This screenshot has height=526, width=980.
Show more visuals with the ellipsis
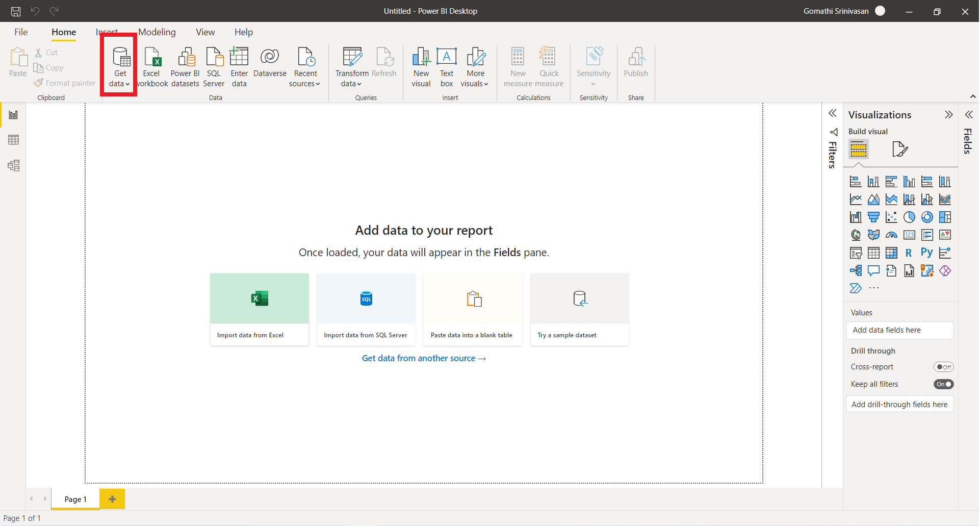tap(874, 288)
